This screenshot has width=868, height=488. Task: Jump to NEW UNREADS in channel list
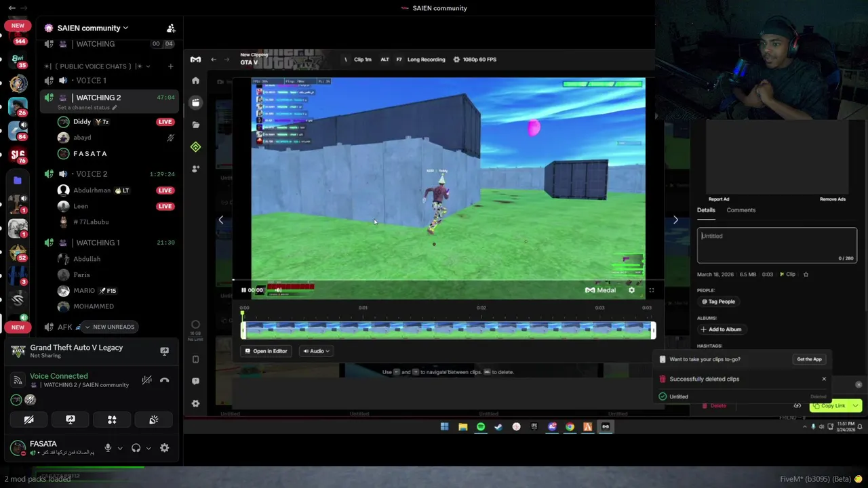tap(109, 327)
